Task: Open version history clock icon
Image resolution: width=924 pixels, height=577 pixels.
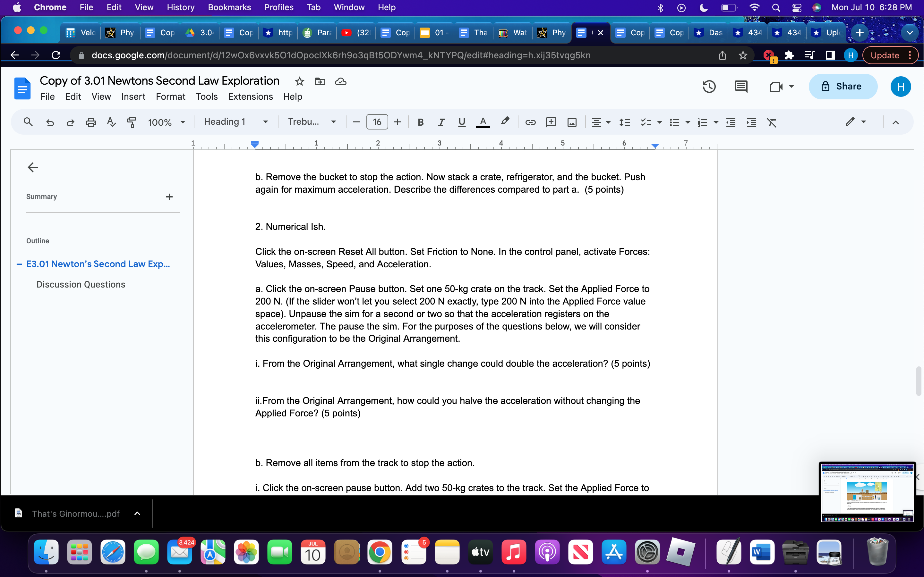Action: pos(709,87)
